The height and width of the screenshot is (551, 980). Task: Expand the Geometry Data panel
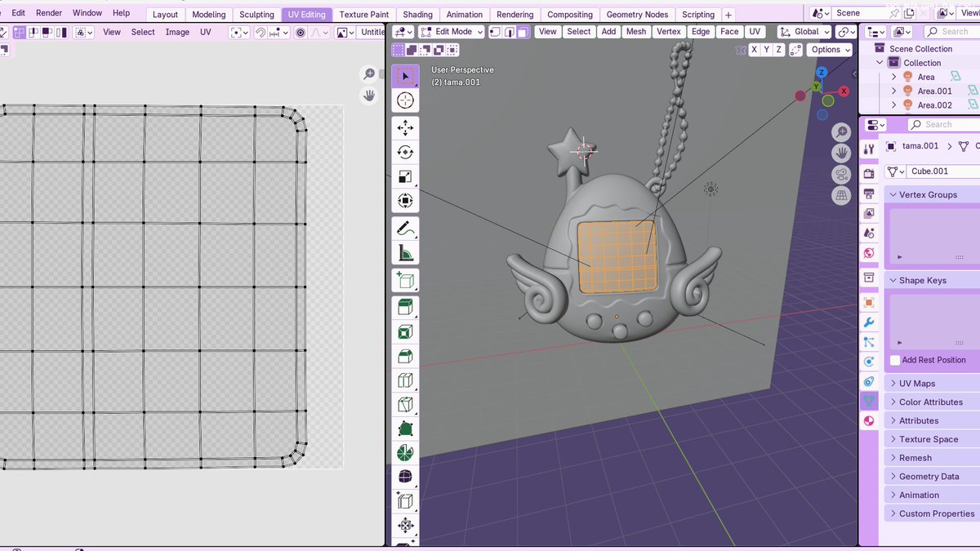[x=933, y=477]
